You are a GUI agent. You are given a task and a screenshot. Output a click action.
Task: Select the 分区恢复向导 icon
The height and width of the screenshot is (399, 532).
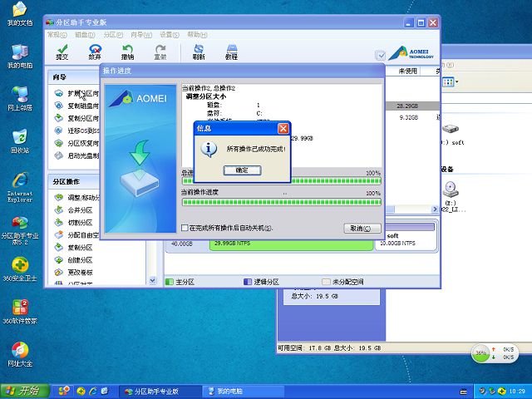point(59,143)
